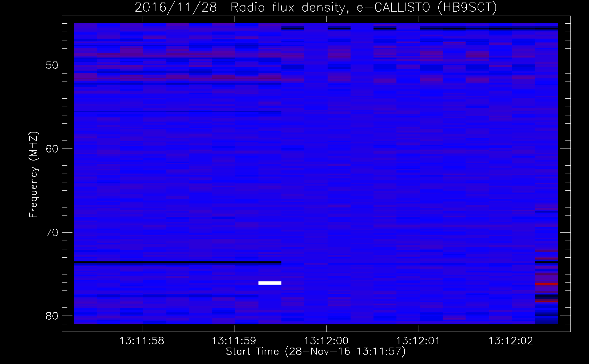Click the 70 frequency tick label
The height and width of the screenshot is (364, 589).
coord(52,233)
